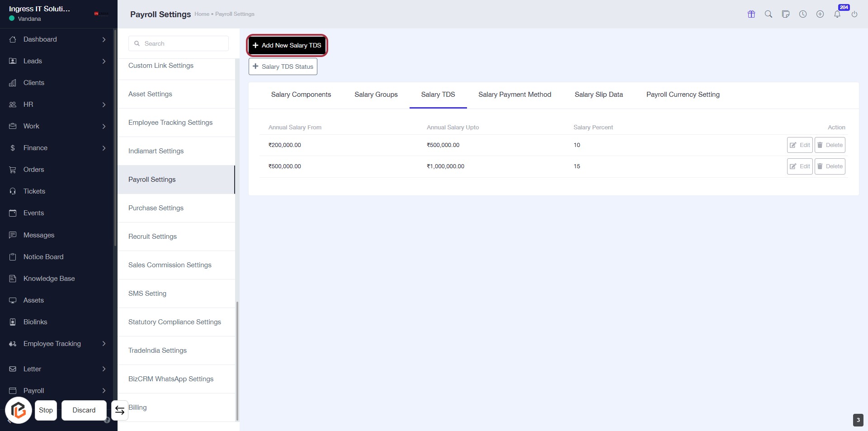The height and width of the screenshot is (431, 868).
Task: Delete the ₹500,000.00 to ₹1,000,000.00 row
Action: (x=830, y=166)
